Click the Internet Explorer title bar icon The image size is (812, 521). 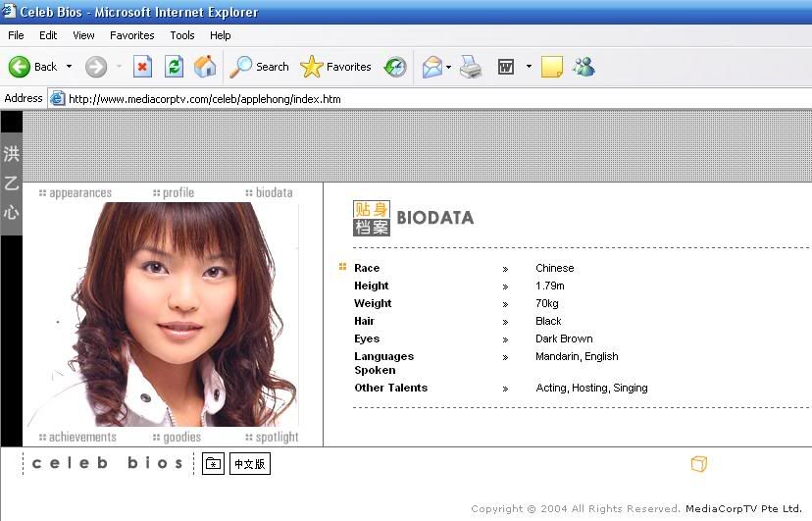[x=9, y=11]
